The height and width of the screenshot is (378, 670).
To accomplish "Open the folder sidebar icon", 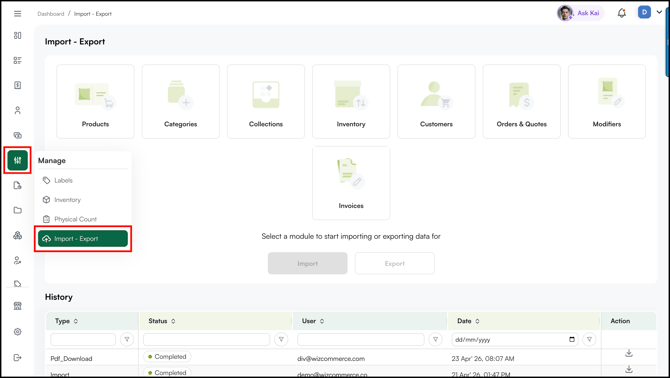I will (x=18, y=210).
